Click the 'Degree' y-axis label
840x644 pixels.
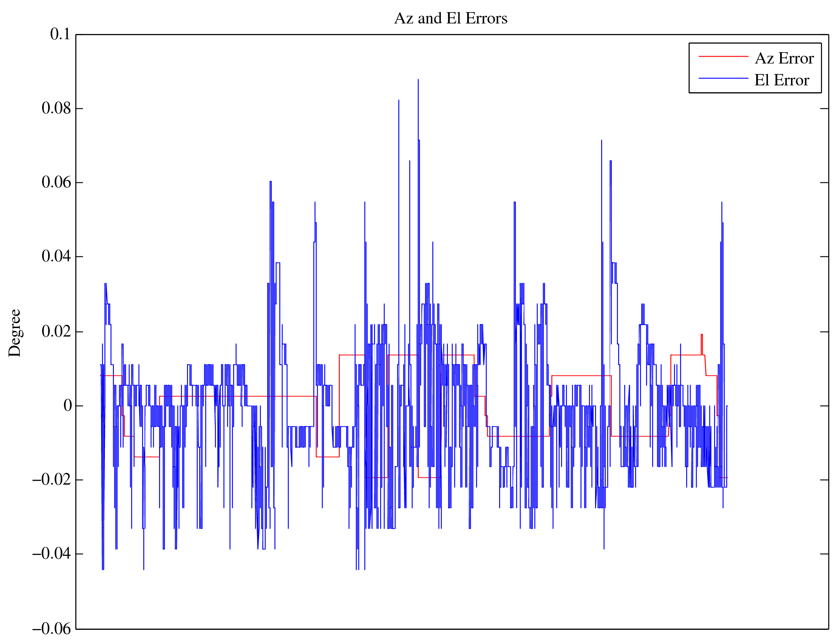click(15, 333)
